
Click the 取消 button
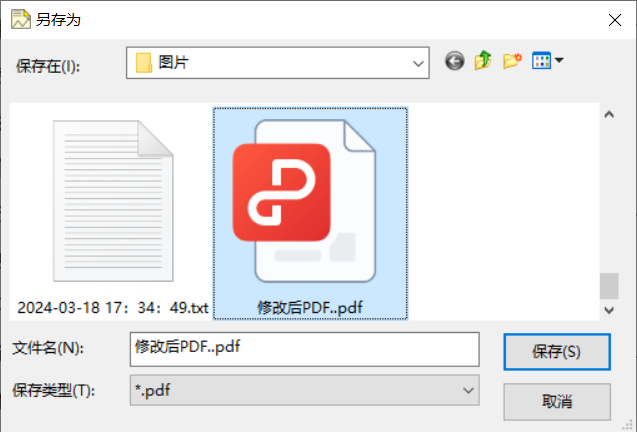(557, 402)
